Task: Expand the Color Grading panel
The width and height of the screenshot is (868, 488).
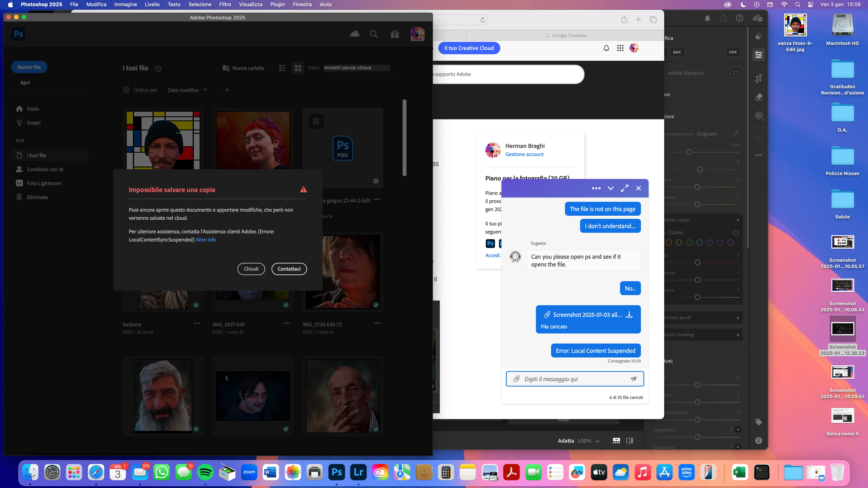Action: tap(738, 335)
